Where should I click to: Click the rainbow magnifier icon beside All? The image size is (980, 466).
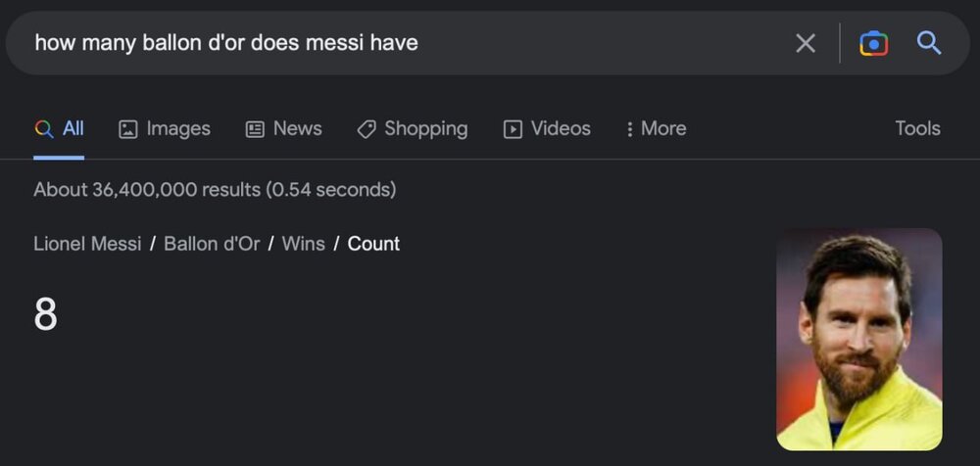pyautogui.click(x=43, y=129)
